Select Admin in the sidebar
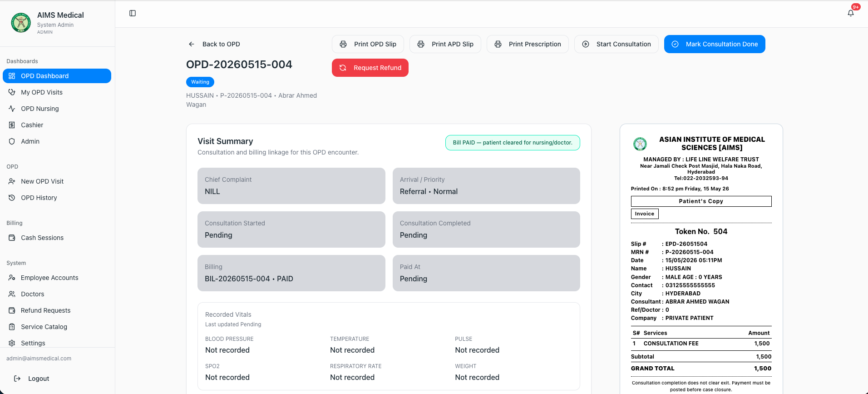 (x=57, y=141)
